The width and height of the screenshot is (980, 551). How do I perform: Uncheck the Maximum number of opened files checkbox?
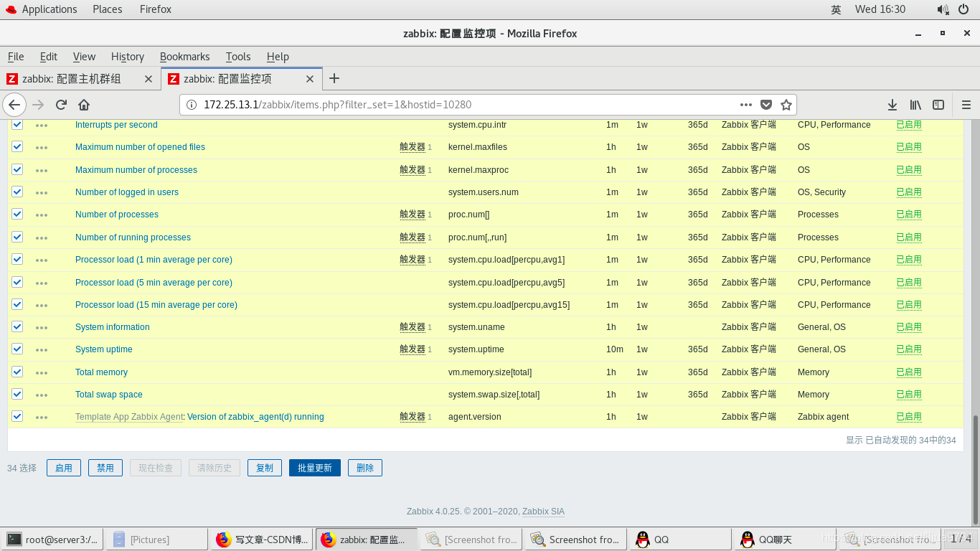point(17,146)
